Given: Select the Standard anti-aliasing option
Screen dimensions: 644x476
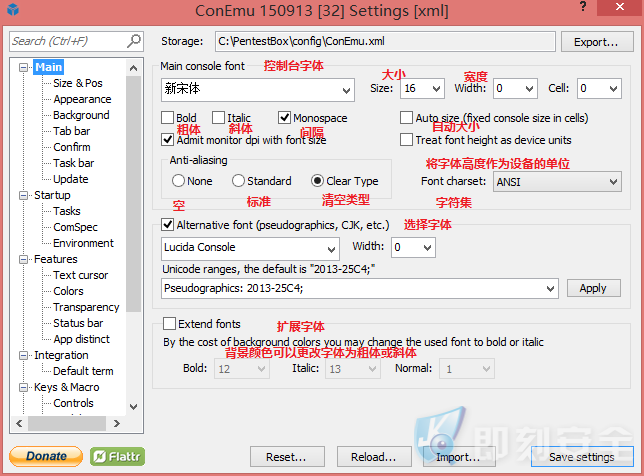Looking at the screenshot, I should click(238, 181).
